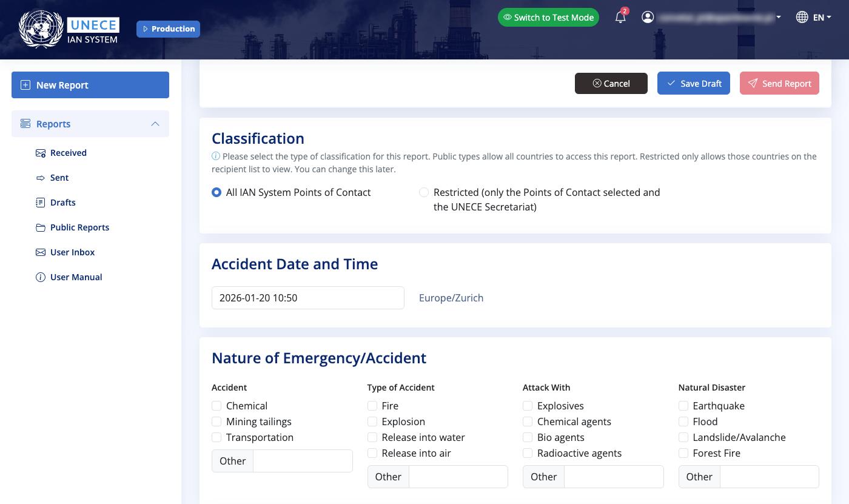Click the globe language icon
Screen dimensions: 849x504
pos(802,18)
